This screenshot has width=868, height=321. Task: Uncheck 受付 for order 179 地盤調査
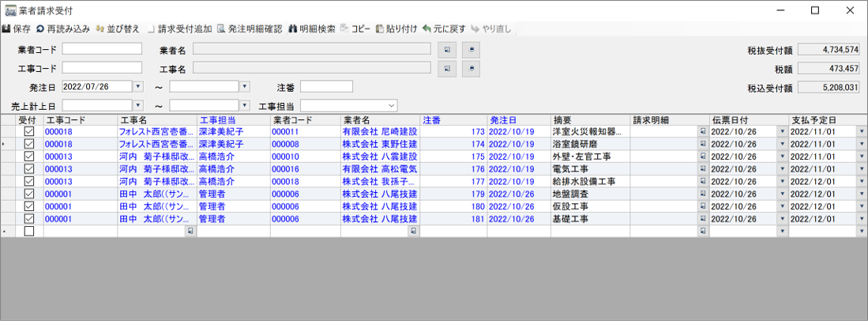click(x=29, y=194)
